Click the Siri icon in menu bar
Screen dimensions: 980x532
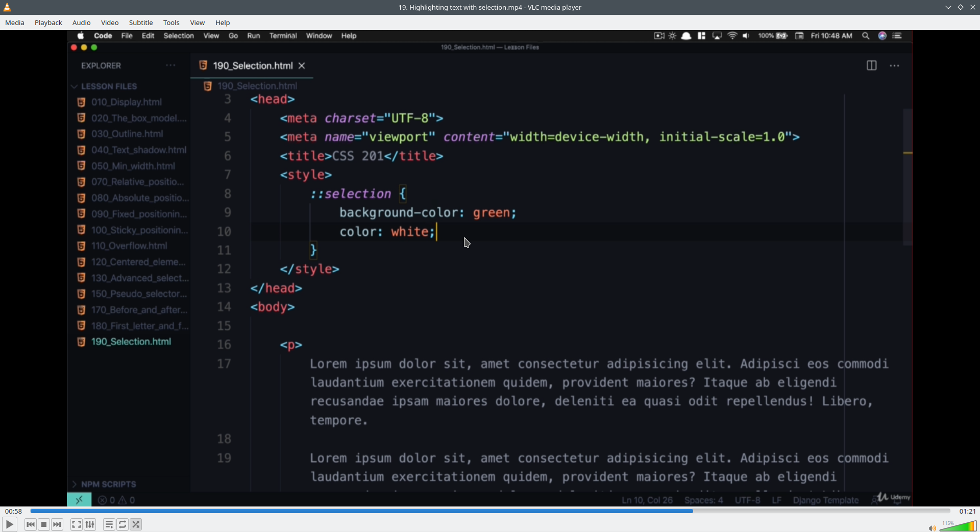coord(882,36)
